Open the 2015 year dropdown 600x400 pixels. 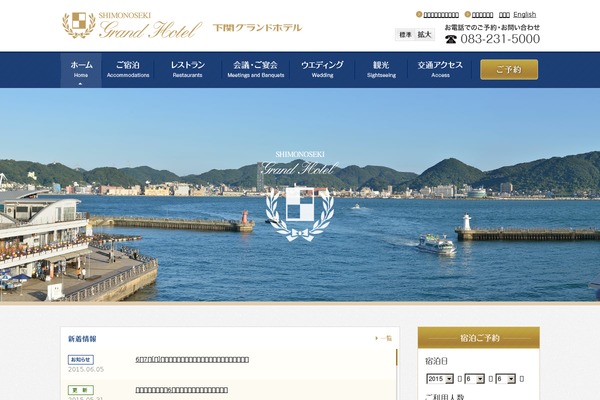coord(440,379)
